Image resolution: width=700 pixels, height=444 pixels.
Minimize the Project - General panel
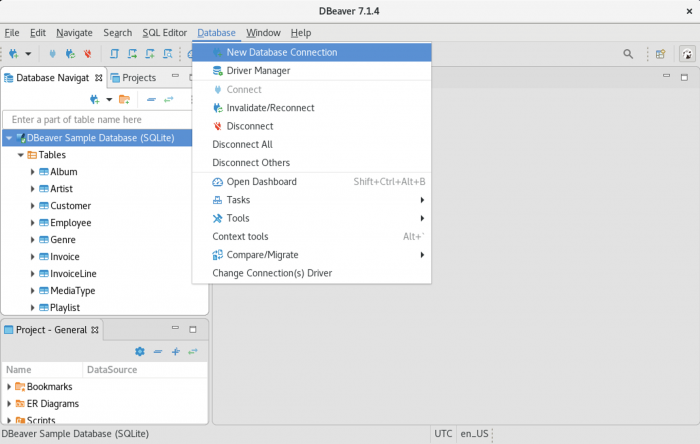click(175, 328)
